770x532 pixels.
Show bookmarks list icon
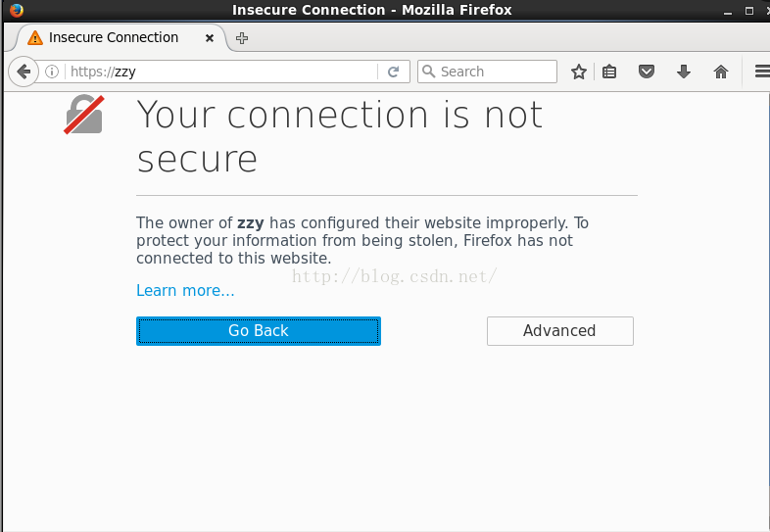click(609, 72)
